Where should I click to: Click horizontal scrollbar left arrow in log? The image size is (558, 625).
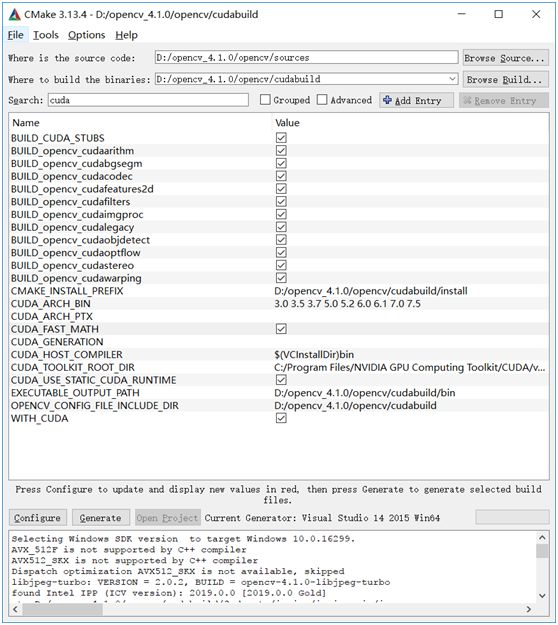coord(15,609)
